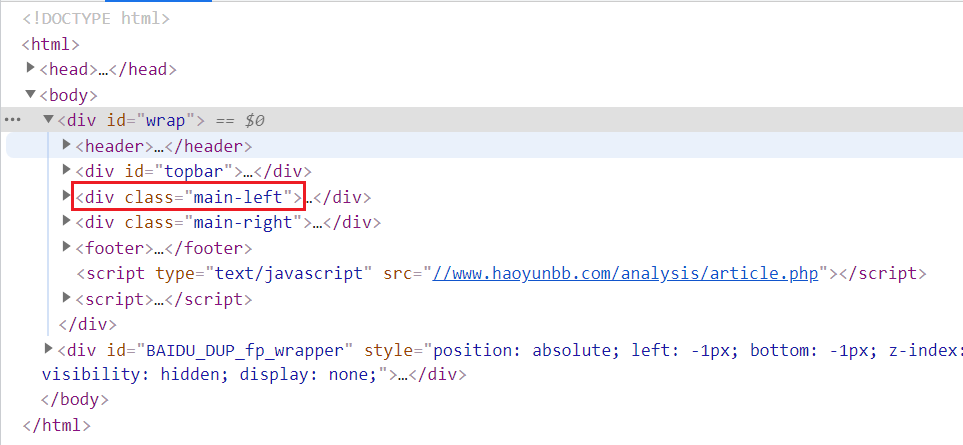Select the DOCTYPE html line
963x445 pixels.
96,18
